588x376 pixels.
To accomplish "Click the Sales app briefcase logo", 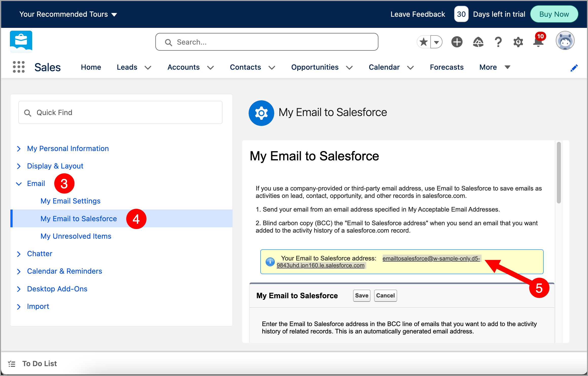I will (21, 42).
